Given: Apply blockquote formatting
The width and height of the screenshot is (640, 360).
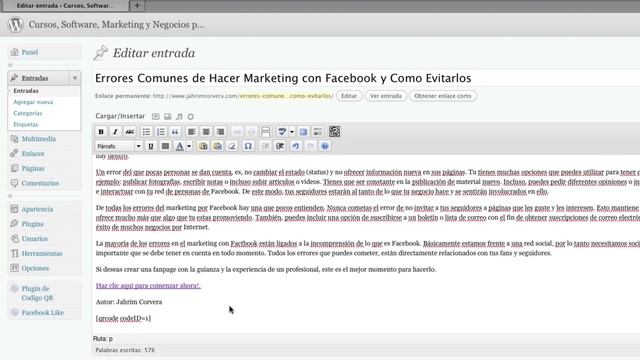Looking at the screenshot, I should point(175,132).
